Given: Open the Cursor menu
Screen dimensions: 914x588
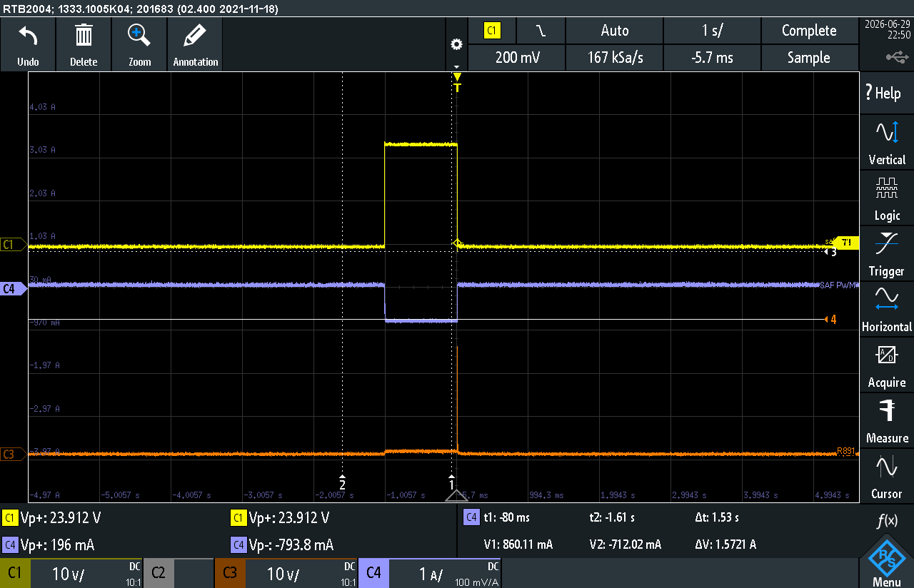Looking at the screenshot, I should tap(887, 476).
